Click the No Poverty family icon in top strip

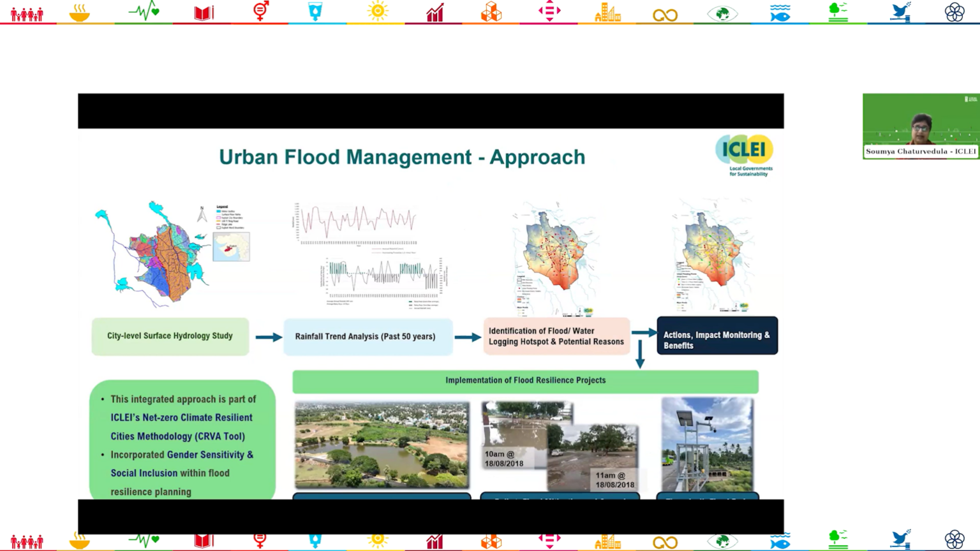27,13
